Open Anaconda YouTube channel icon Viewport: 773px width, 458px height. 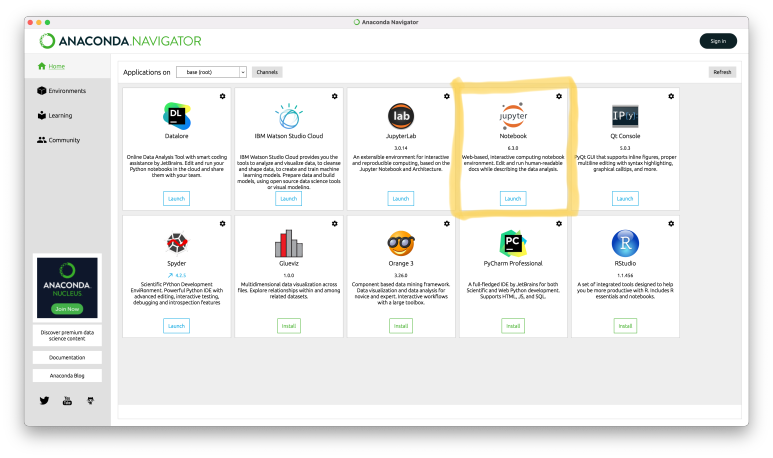point(67,401)
